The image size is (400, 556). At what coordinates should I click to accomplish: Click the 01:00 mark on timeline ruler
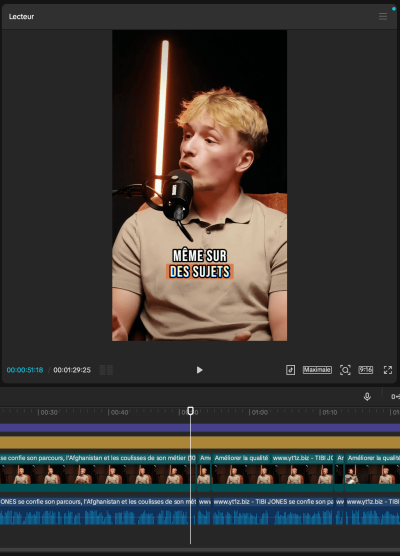pyautogui.click(x=260, y=412)
